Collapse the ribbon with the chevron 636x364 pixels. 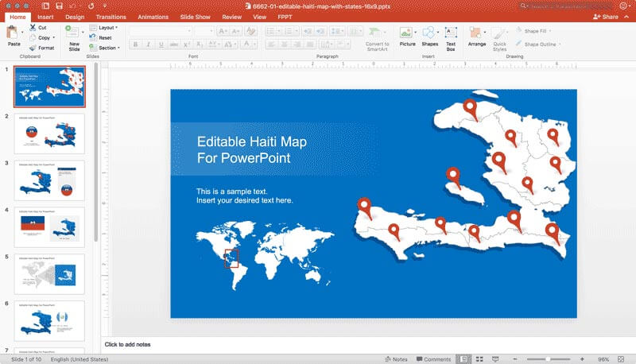coord(626,17)
